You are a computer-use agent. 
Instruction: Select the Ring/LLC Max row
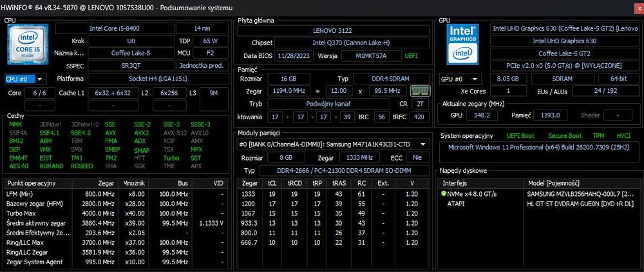115,242
